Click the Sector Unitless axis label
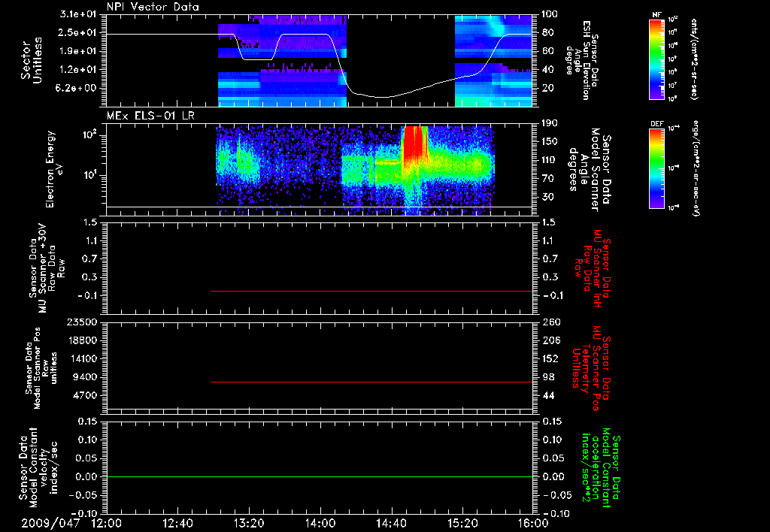Image resolution: width=770 pixels, height=532 pixels. click(31, 60)
